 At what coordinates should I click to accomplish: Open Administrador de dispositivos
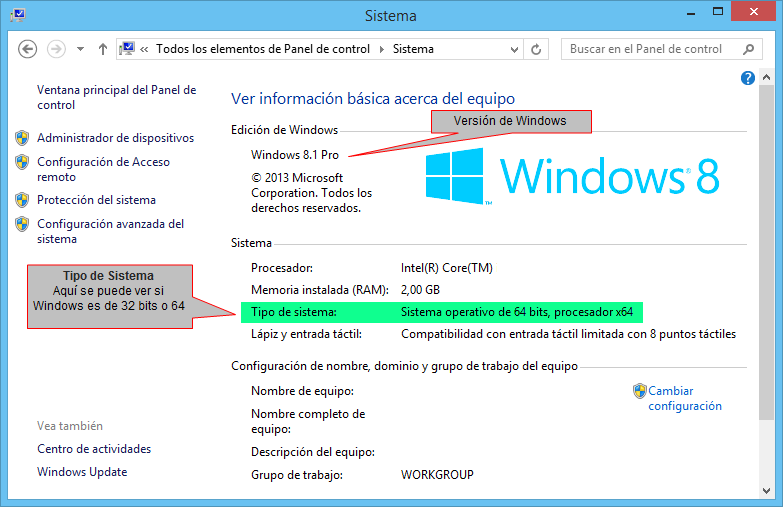coord(115,138)
